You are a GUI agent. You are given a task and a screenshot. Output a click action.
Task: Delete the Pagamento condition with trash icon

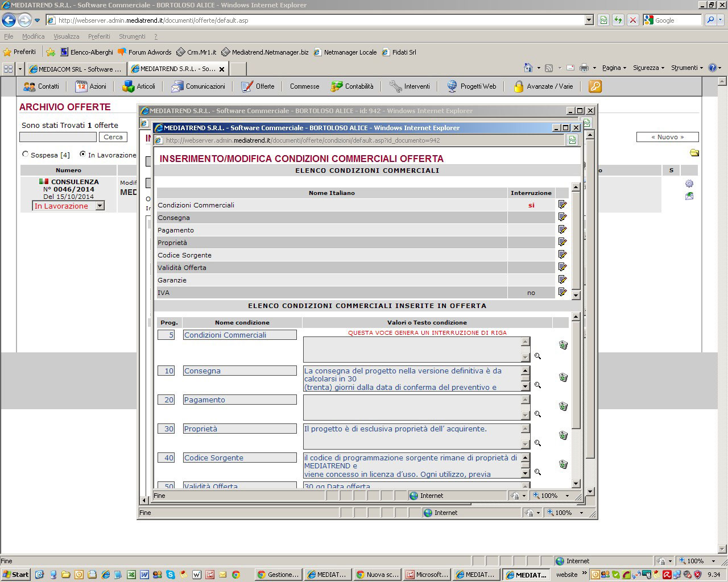(x=563, y=406)
